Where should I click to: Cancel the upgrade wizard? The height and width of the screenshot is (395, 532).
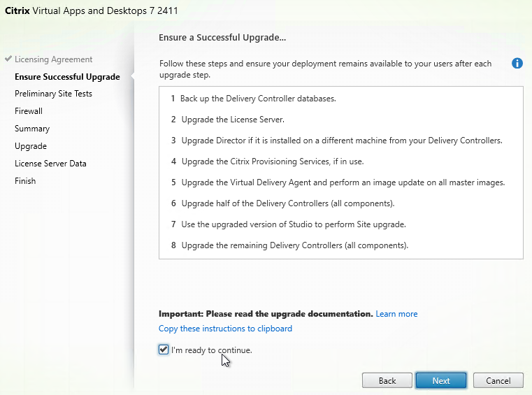click(x=498, y=381)
